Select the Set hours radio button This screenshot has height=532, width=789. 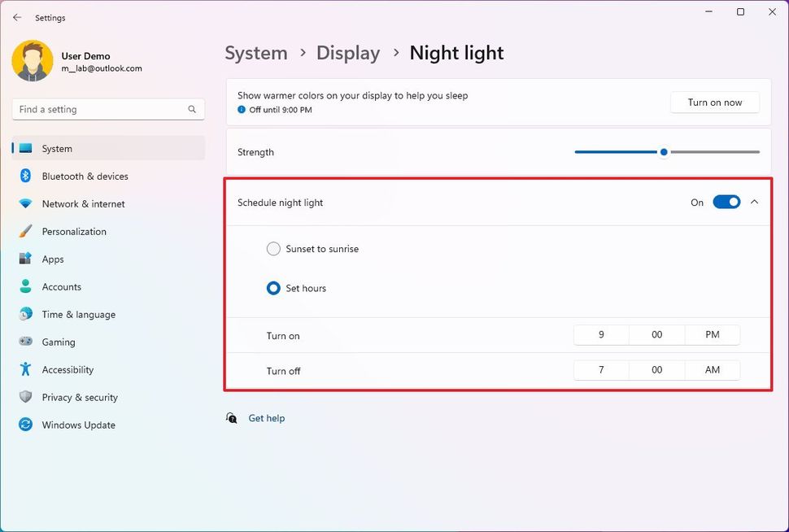[273, 288]
